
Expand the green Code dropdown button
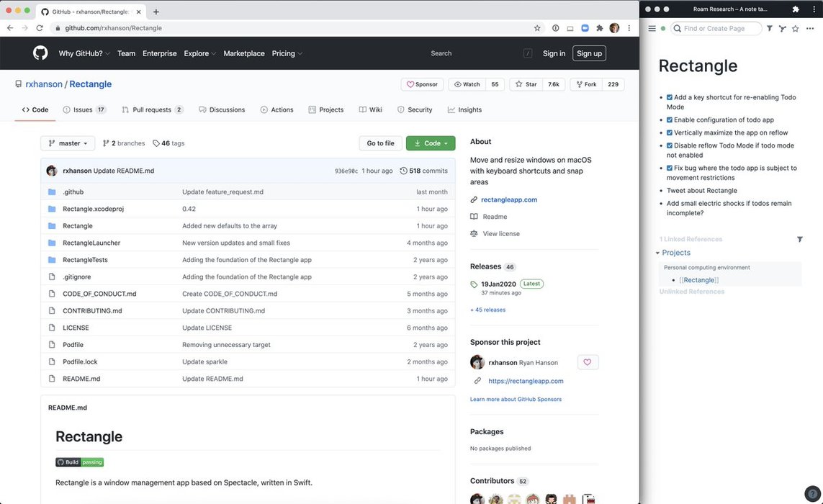(431, 143)
